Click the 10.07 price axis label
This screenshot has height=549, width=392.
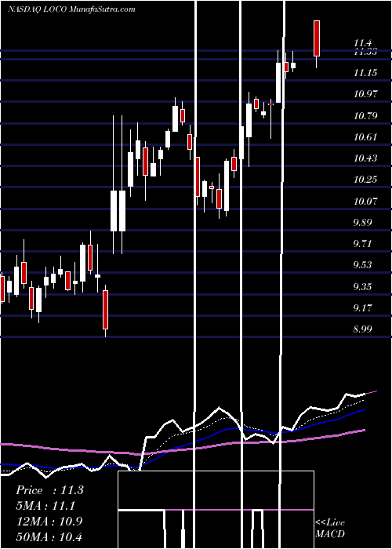point(365,202)
